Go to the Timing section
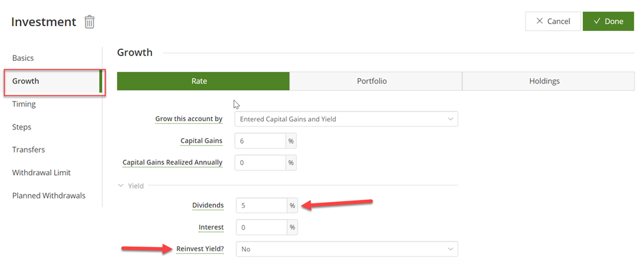644x269 pixels. 24,104
